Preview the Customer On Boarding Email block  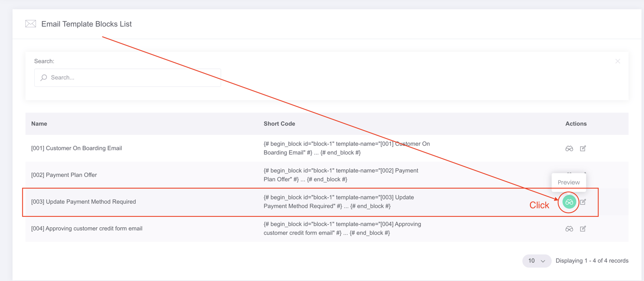pyautogui.click(x=569, y=148)
